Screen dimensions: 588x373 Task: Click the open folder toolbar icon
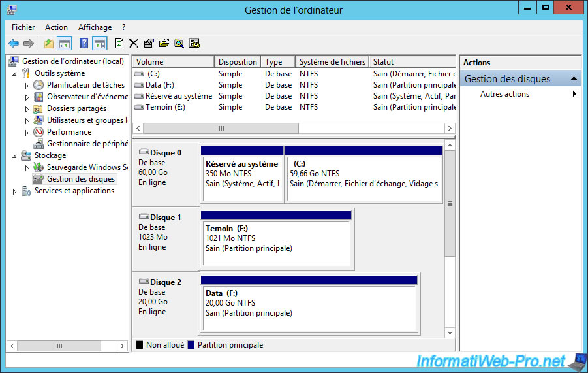pyautogui.click(x=164, y=44)
